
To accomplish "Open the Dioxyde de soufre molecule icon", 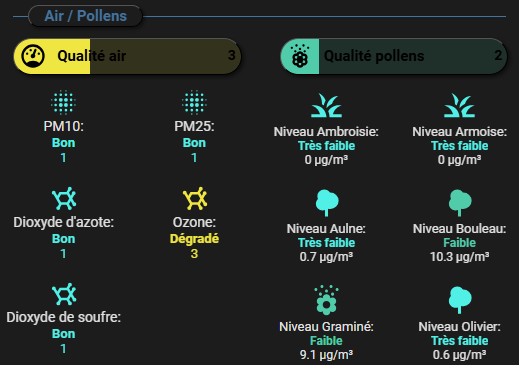I will point(64,294).
